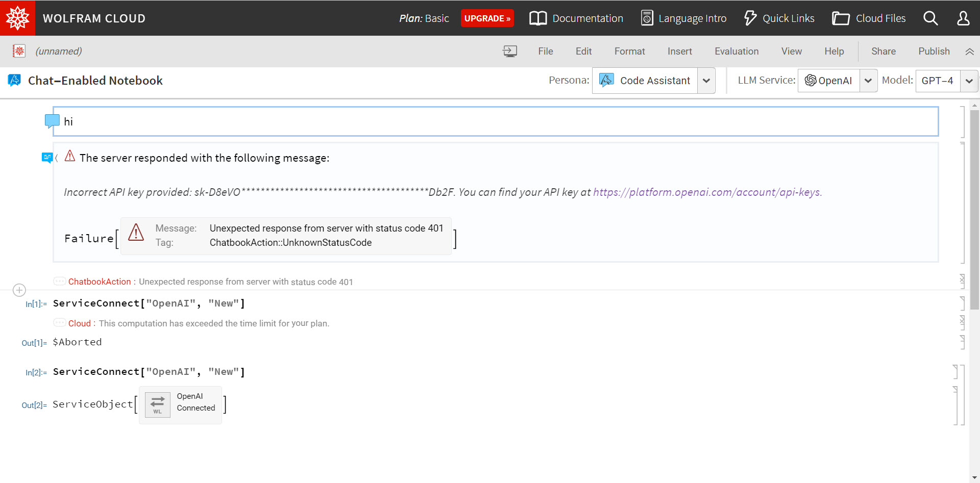Click the plus insert-cell button
Screen dimensions: 980x483
pos(19,290)
